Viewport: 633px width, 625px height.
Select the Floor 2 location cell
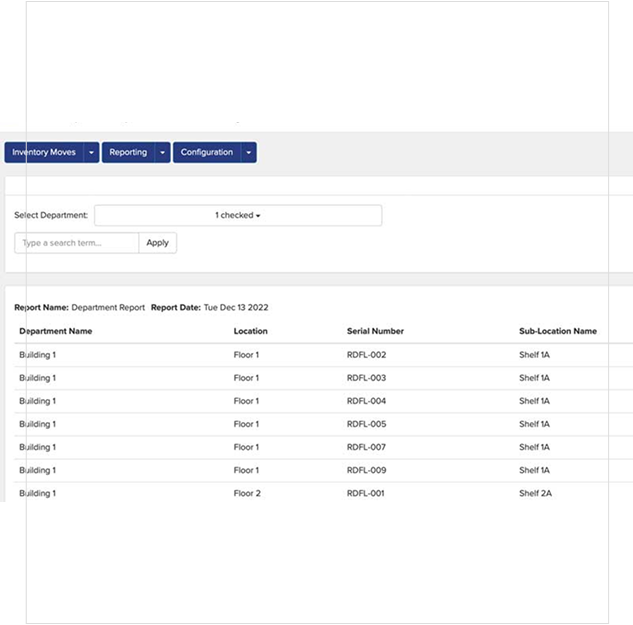coord(247,493)
